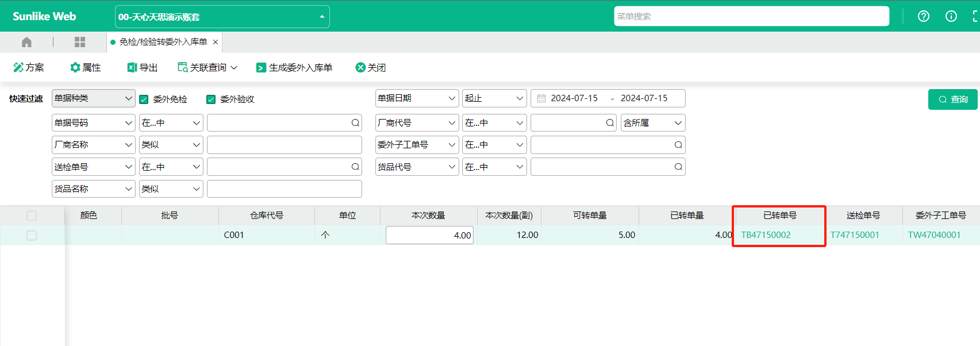Click the 已转单号 column header
The height and width of the screenshot is (346, 980).
click(780, 216)
